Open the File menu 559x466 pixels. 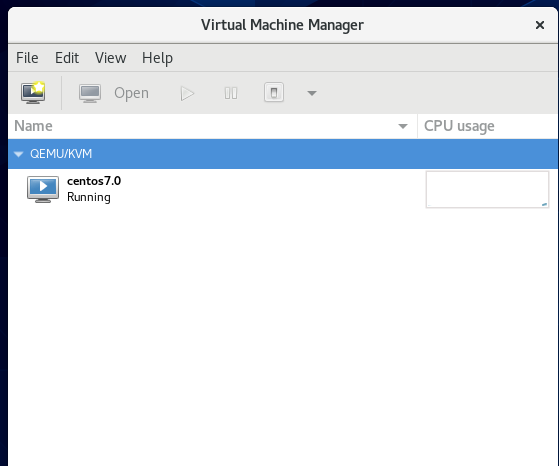click(x=27, y=58)
